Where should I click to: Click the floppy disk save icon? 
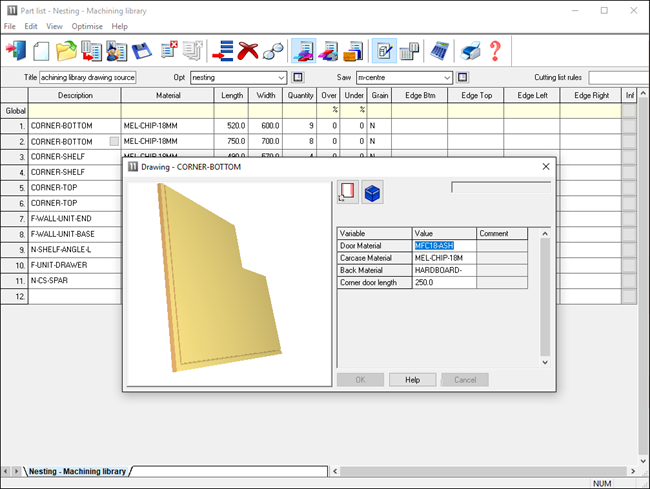pyautogui.click(x=142, y=50)
